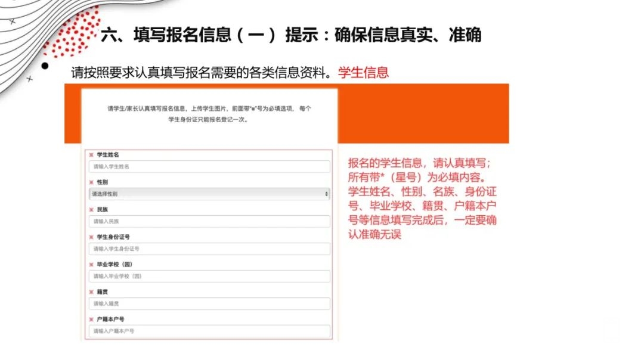Viewport: 644px width, 360px height.
Task: Click the red 学生信息 text
Action: 363,73
